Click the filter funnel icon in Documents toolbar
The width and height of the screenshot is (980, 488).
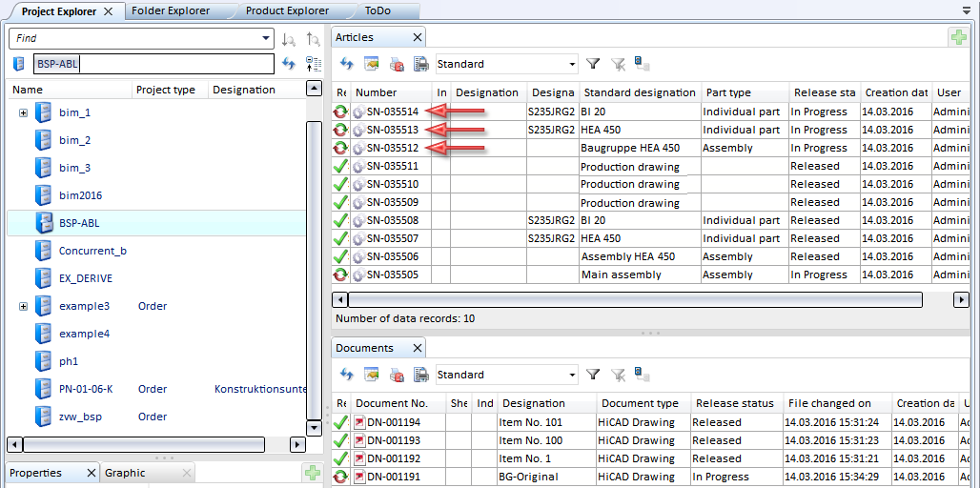(593, 376)
